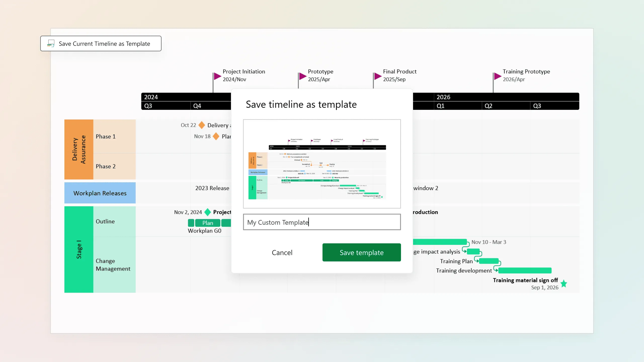Click the Save Current Timeline as Template button
This screenshot has height=362, width=644.
(100, 43)
